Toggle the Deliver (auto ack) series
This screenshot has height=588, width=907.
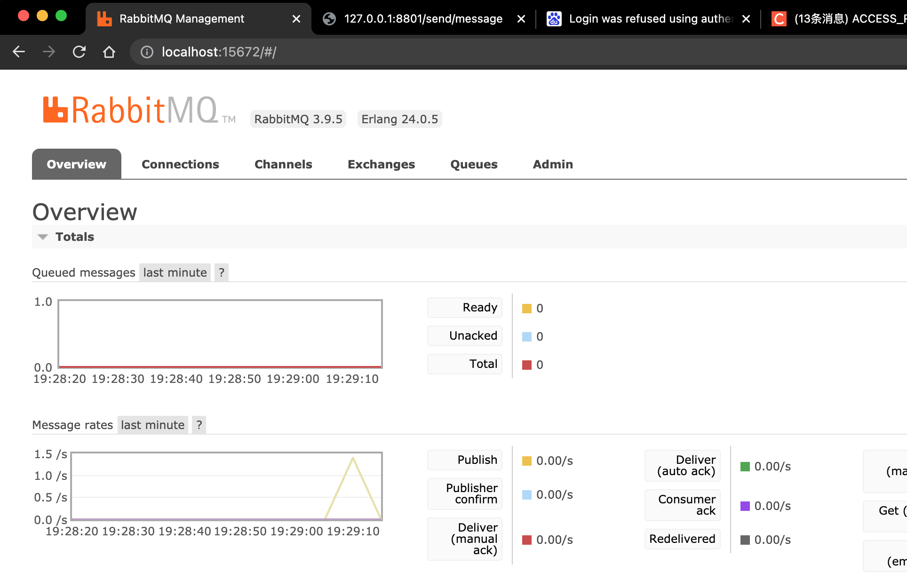coord(683,466)
